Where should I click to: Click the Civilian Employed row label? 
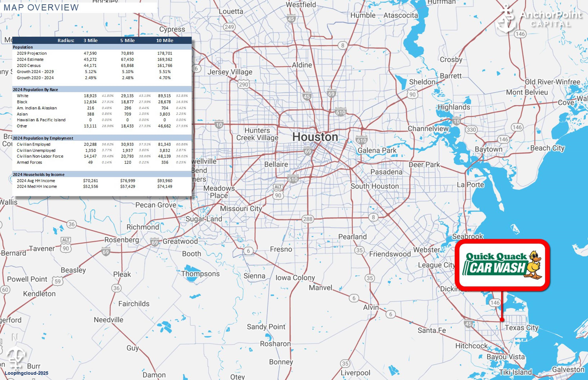(33, 144)
